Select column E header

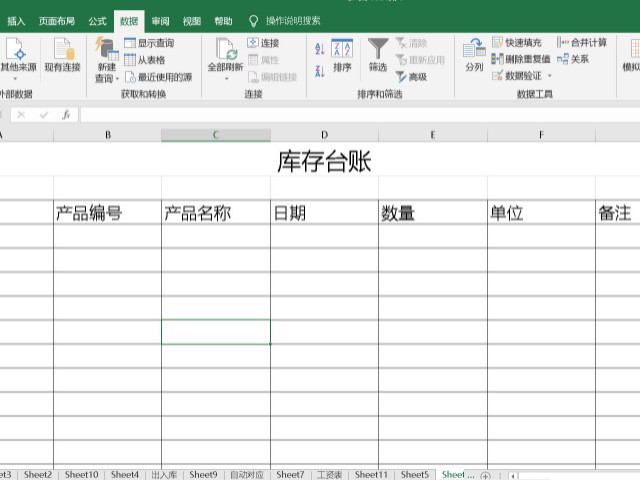[x=433, y=135]
